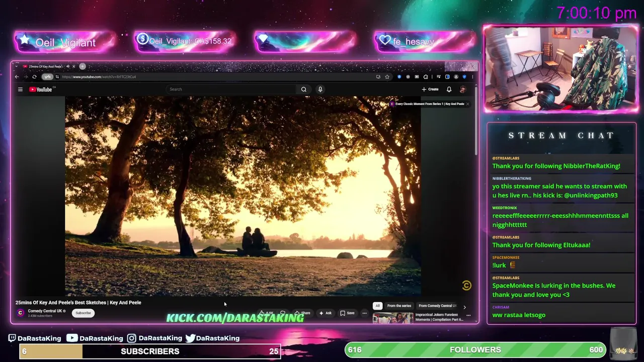
Task: Click the webcam feed overlay
Action: pyautogui.click(x=561, y=69)
